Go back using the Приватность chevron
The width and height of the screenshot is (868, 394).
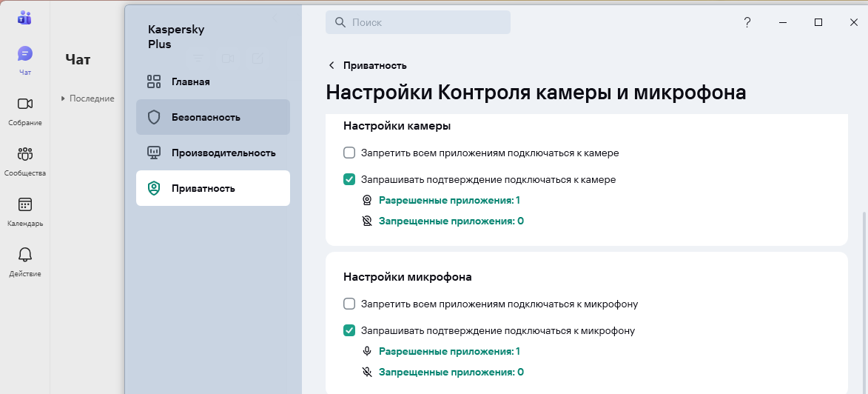coord(332,66)
